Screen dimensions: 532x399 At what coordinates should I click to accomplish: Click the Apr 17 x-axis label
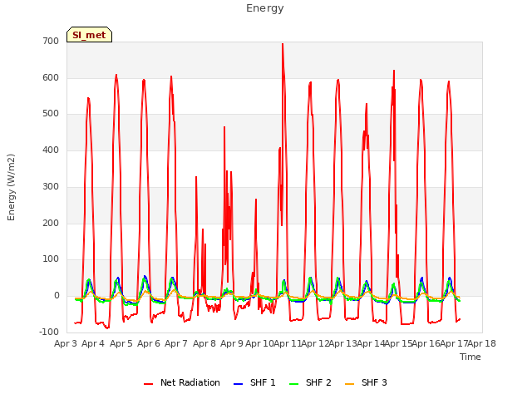coord(455,343)
